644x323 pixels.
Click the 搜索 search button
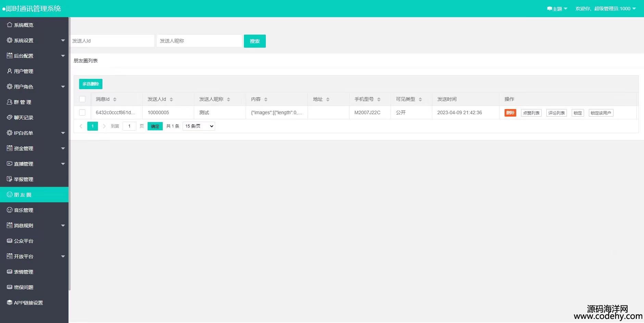255,41
